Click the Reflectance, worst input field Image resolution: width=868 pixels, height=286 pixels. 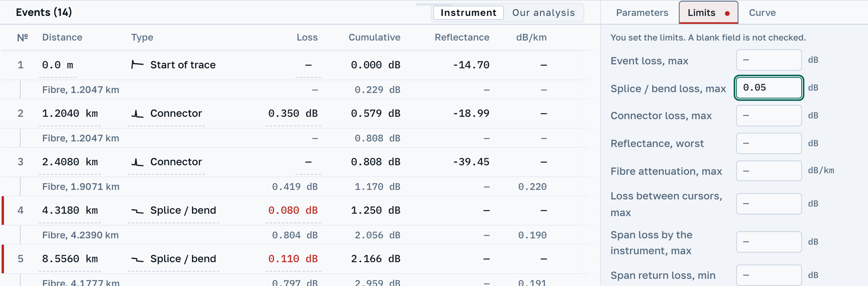pyautogui.click(x=769, y=143)
